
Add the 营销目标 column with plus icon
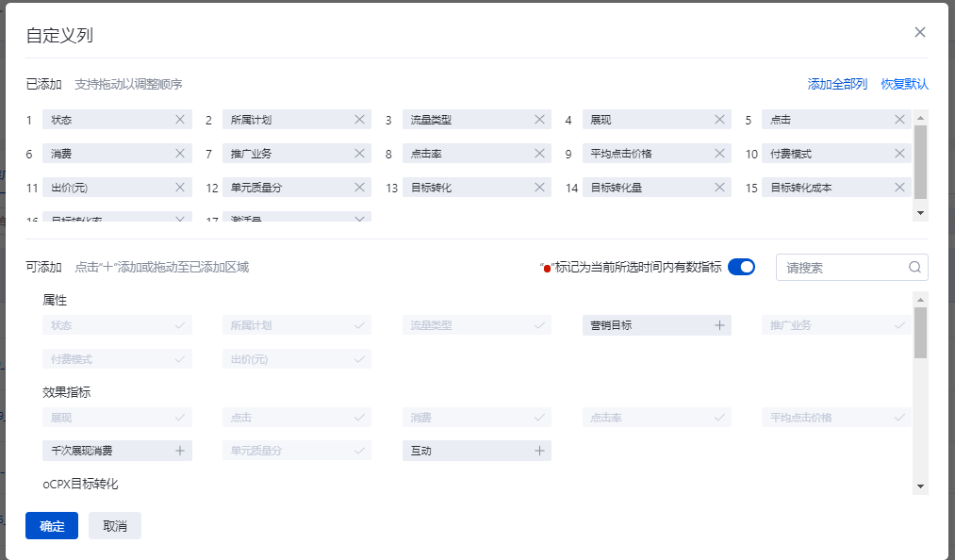tap(719, 325)
